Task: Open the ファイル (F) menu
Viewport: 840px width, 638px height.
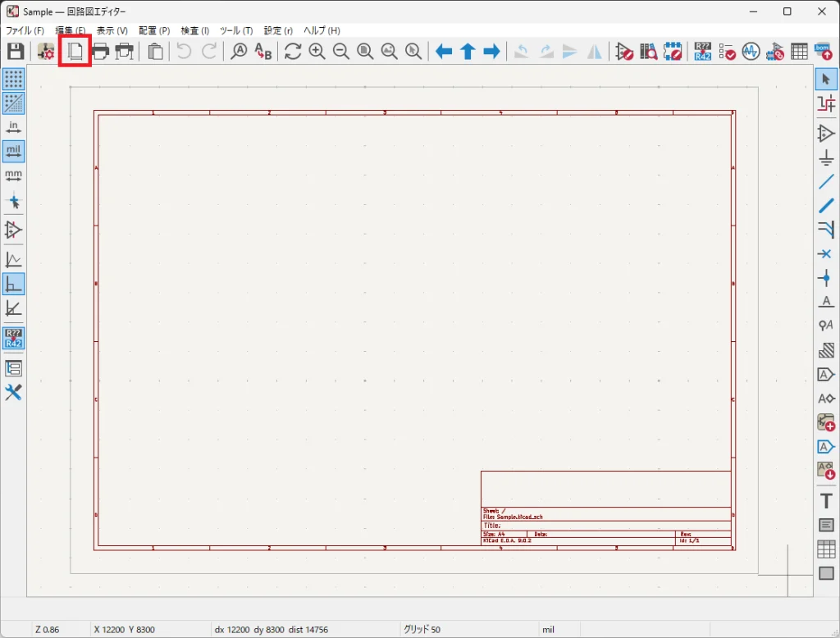Action: click(25, 30)
